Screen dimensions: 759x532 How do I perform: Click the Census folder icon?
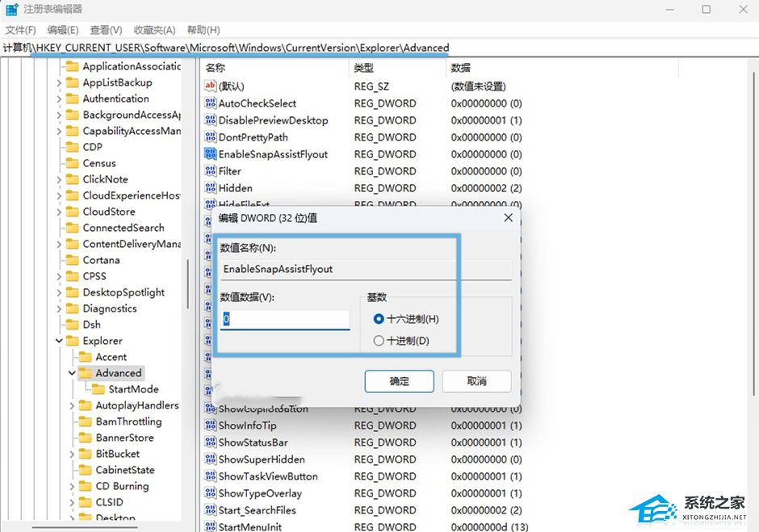coord(72,163)
